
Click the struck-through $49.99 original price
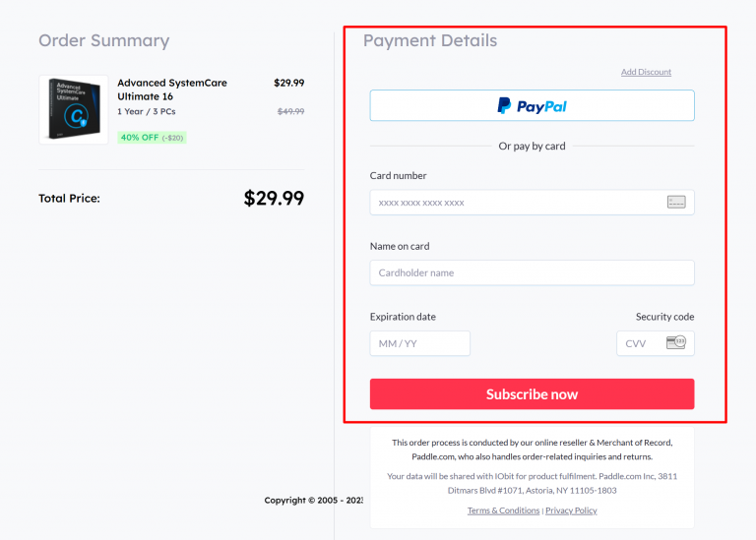pos(290,111)
